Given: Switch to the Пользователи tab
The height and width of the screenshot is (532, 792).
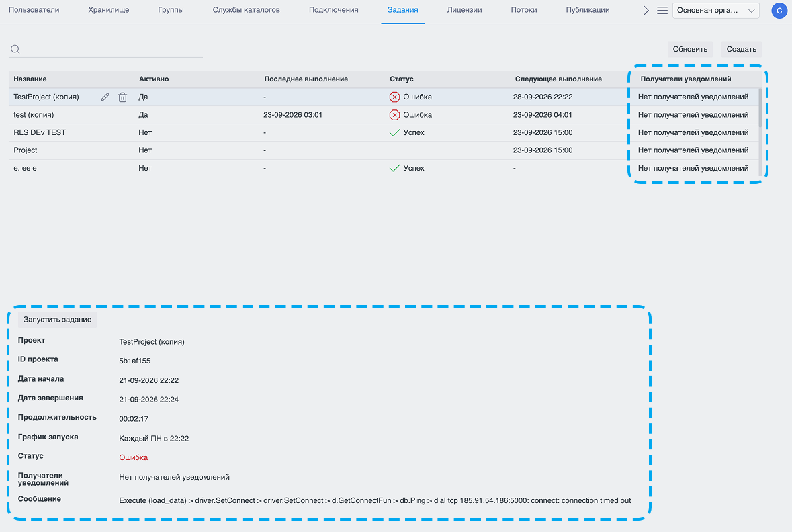Looking at the screenshot, I should tap(34, 10).
